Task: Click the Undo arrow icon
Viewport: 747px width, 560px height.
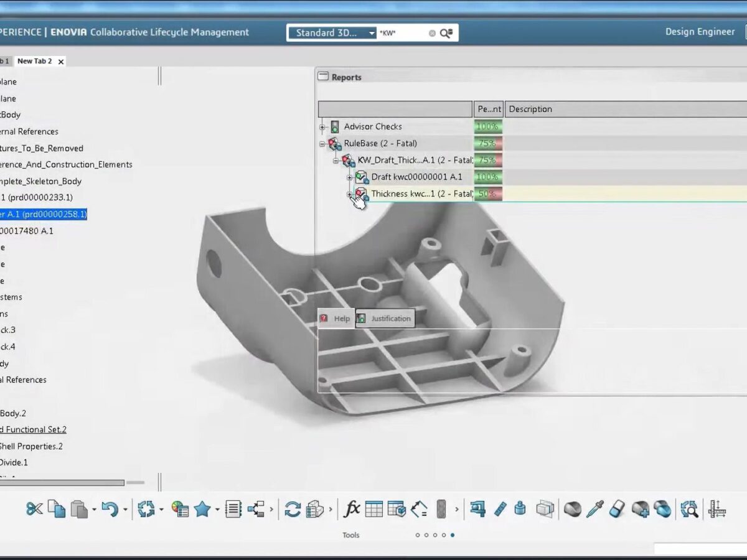Action: [x=110, y=509]
